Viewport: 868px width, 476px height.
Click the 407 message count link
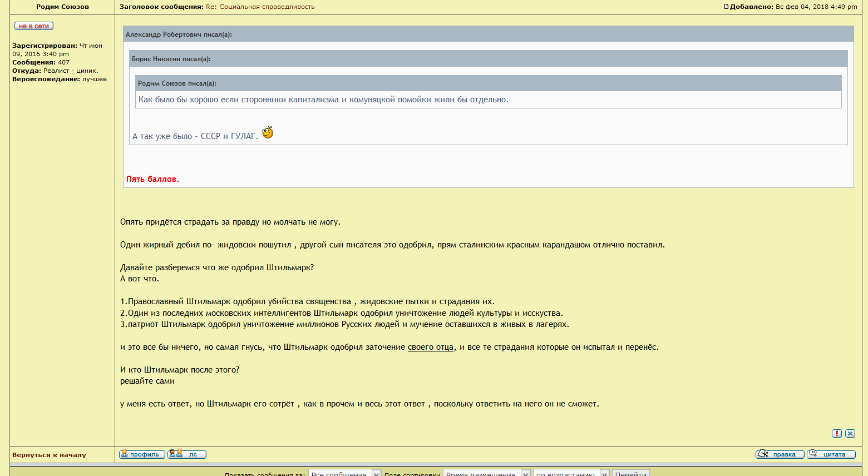pos(64,62)
